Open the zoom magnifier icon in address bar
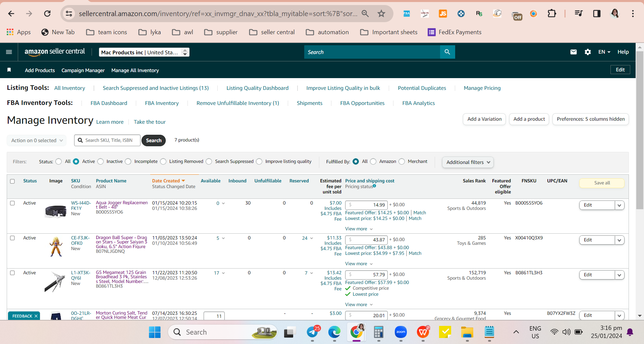 coord(365,13)
